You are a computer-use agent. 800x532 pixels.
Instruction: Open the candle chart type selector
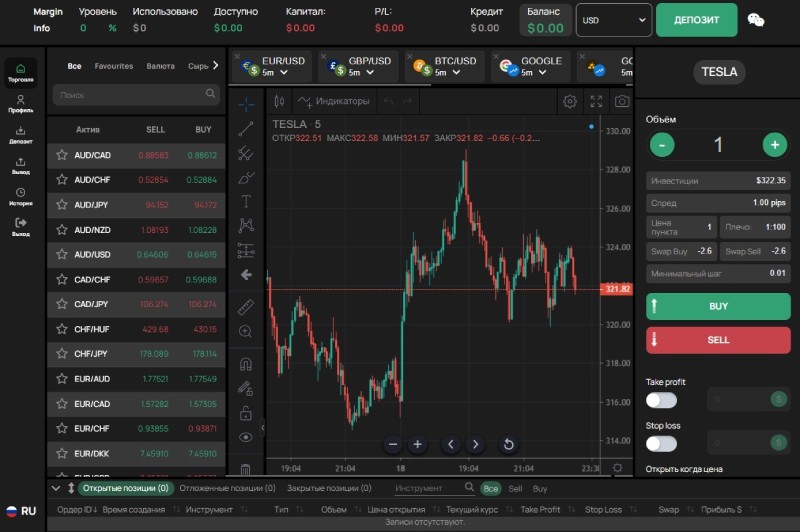click(279, 101)
